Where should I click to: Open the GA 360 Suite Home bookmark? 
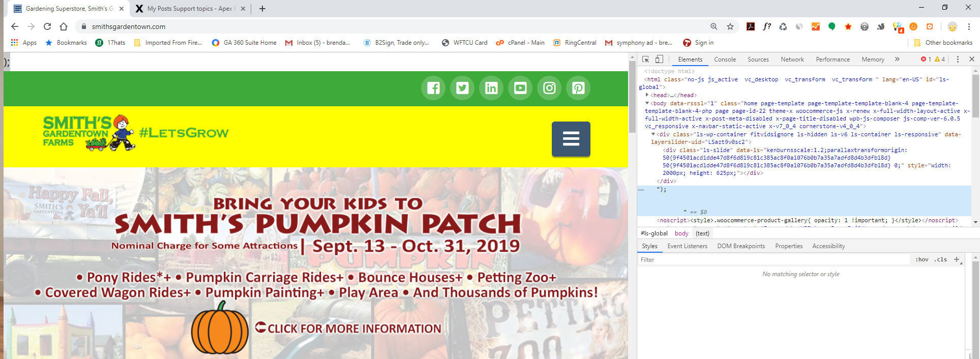[244, 43]
